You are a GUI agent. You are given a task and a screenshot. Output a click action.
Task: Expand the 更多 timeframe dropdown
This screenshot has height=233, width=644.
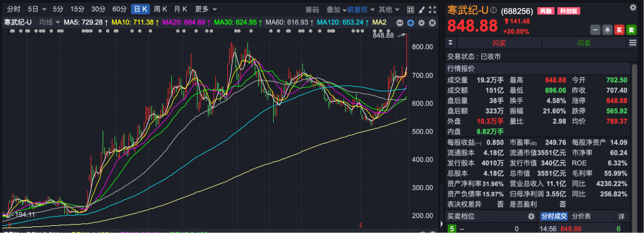point(206,9)
